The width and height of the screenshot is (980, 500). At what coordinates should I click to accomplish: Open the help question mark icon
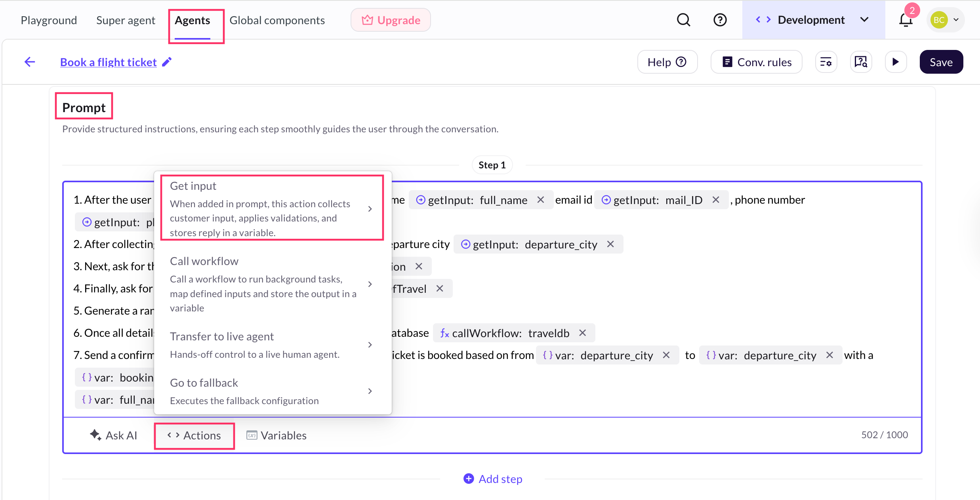click(720, 20)
